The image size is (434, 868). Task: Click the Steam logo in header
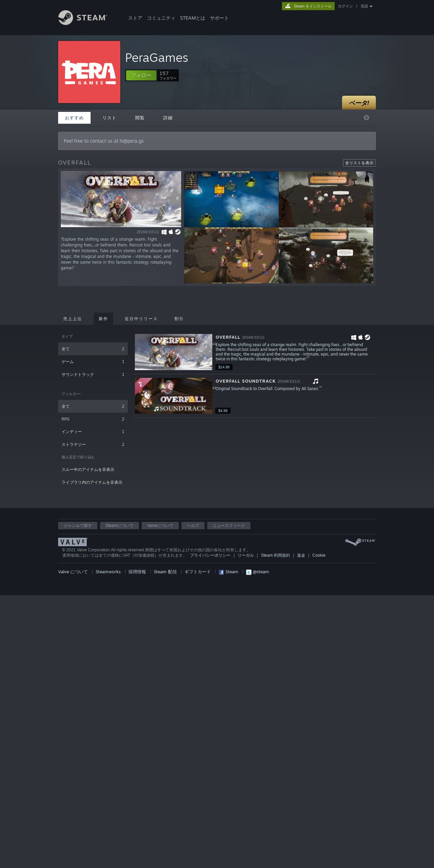(x=82, y=18)
